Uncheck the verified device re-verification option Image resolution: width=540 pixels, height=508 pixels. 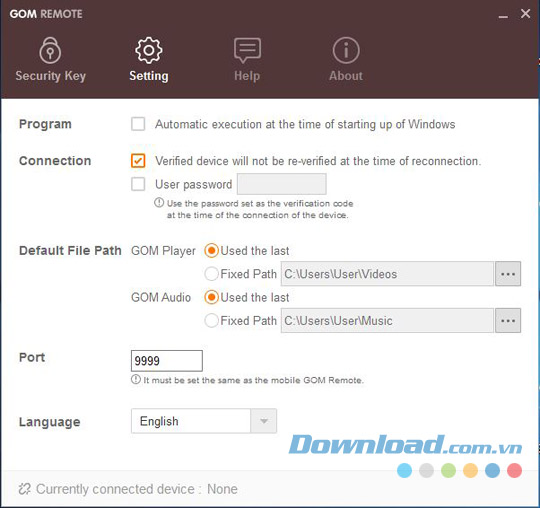[138, 161]
